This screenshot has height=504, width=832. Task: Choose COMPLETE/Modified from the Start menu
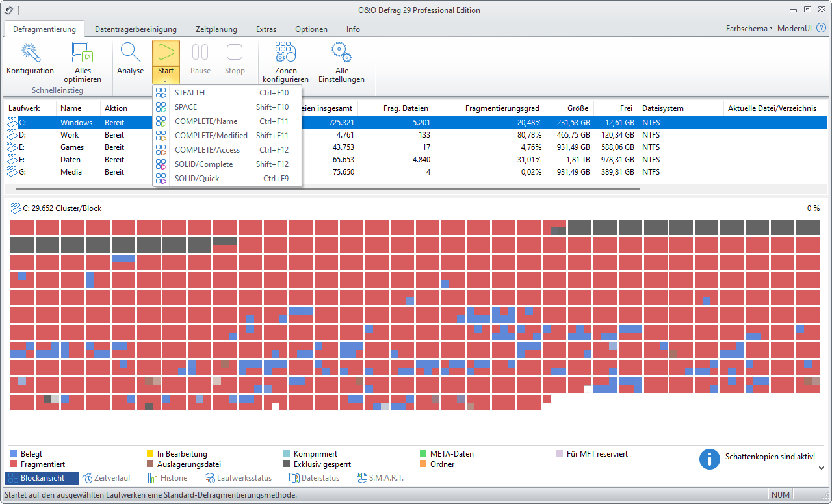pyautogui.click(x=227, y=136)
